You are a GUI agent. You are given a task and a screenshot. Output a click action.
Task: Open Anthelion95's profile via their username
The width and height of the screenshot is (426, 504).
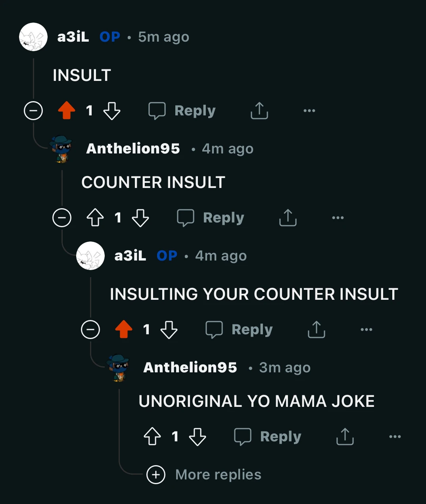[x=133, y=149]
